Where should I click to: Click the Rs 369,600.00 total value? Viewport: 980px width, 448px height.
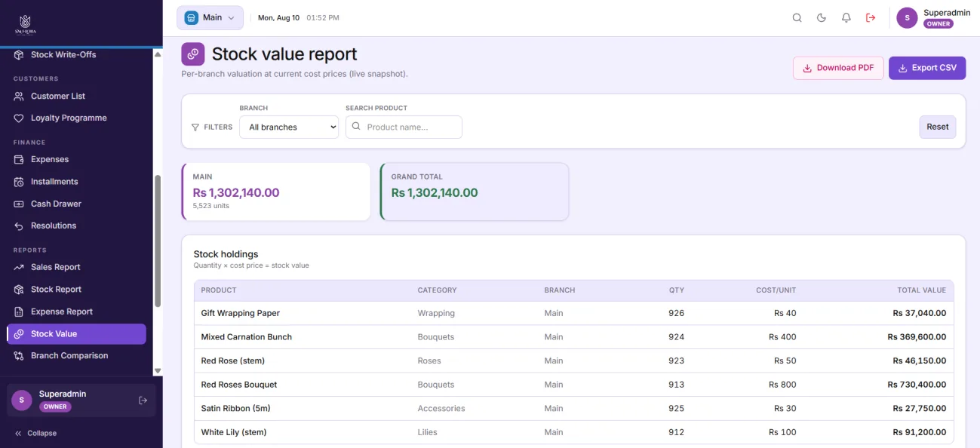pos(917,337)
